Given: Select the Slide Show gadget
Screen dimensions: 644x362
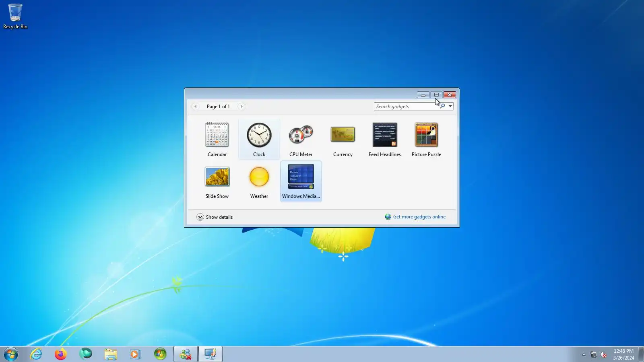Looking at the screenshot, I should click(x=217, y=181).
